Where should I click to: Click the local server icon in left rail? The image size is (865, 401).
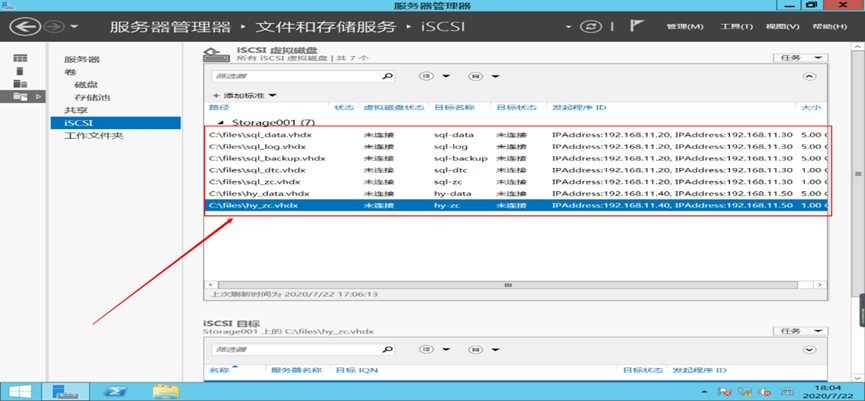pos(20,71)
